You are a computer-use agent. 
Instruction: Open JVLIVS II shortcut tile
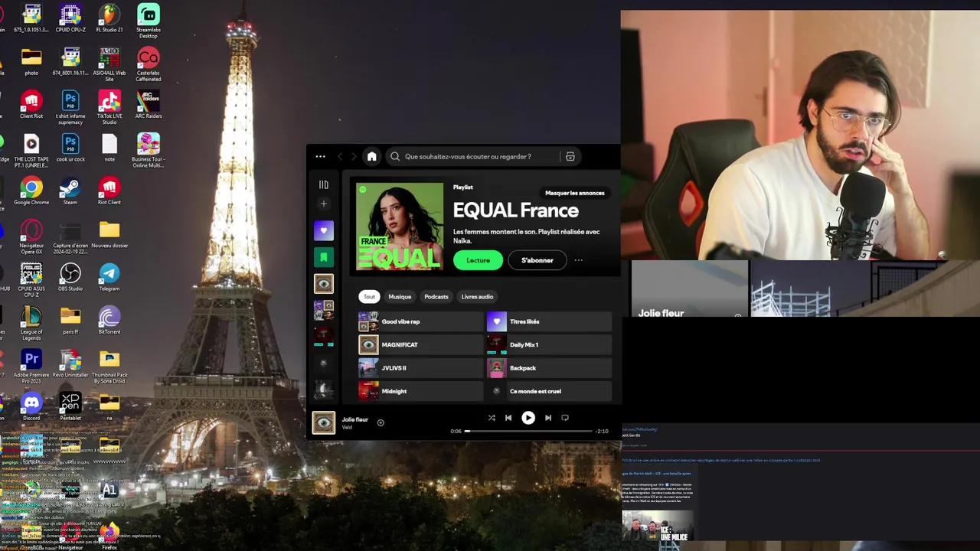(x=420, y=368)
